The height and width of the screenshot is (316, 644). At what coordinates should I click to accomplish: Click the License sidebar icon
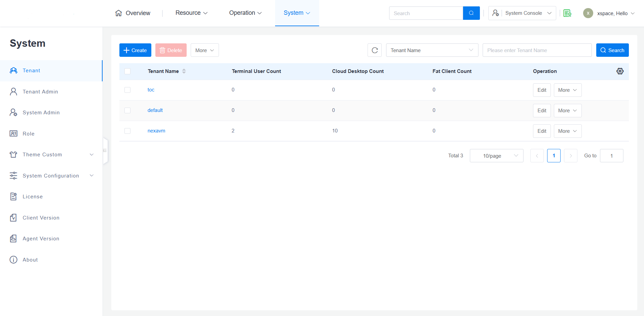pos(13,197)
